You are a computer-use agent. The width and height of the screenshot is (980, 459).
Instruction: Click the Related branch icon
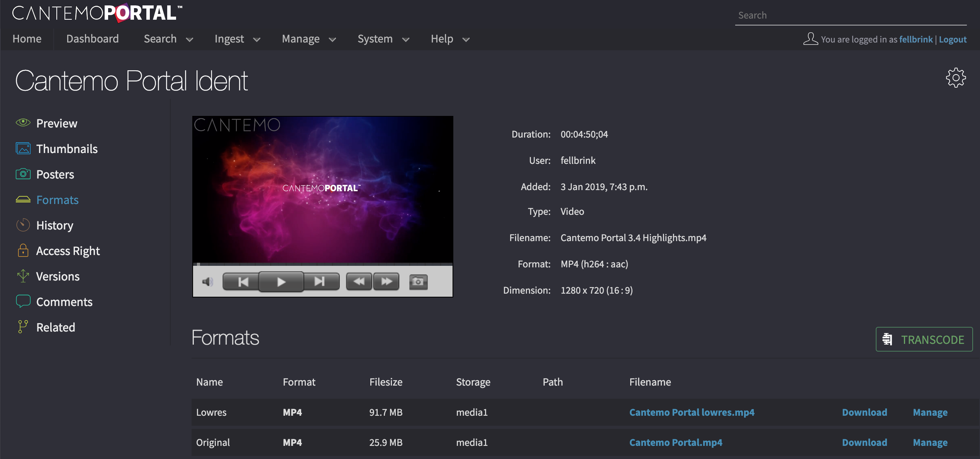(x=23, y=327)
